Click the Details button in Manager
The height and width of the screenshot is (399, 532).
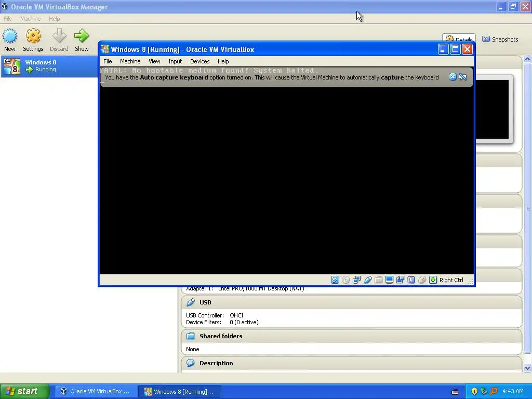459,38
